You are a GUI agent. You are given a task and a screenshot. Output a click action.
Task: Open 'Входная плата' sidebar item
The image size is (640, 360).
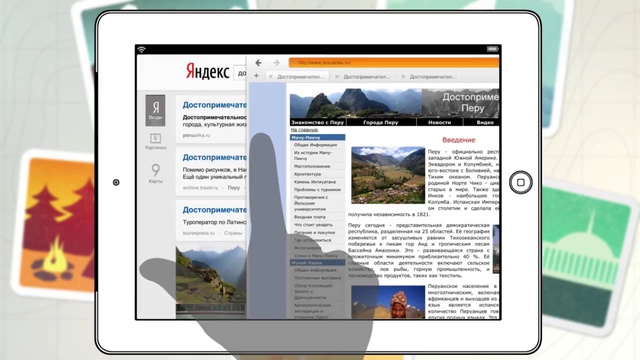tap(310, 217)
